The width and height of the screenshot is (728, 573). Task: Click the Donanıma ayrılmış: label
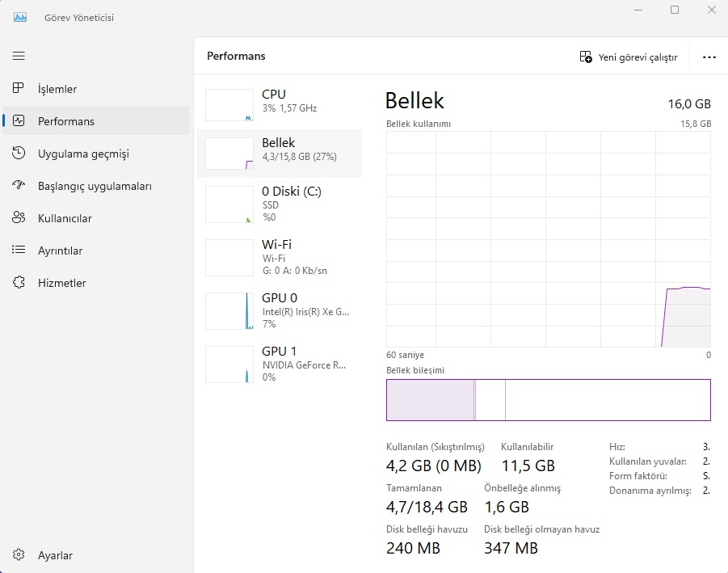650,491
